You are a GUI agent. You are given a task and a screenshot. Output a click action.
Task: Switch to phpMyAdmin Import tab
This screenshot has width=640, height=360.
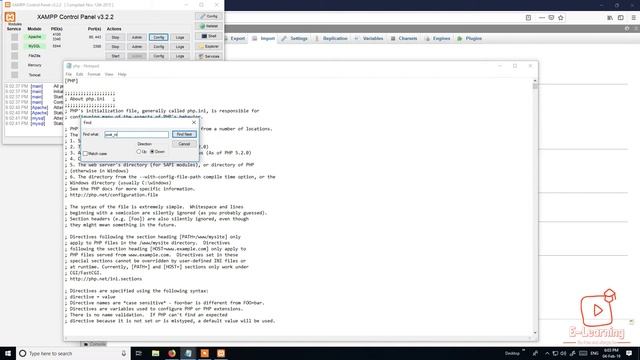click(x=263, y=38)
